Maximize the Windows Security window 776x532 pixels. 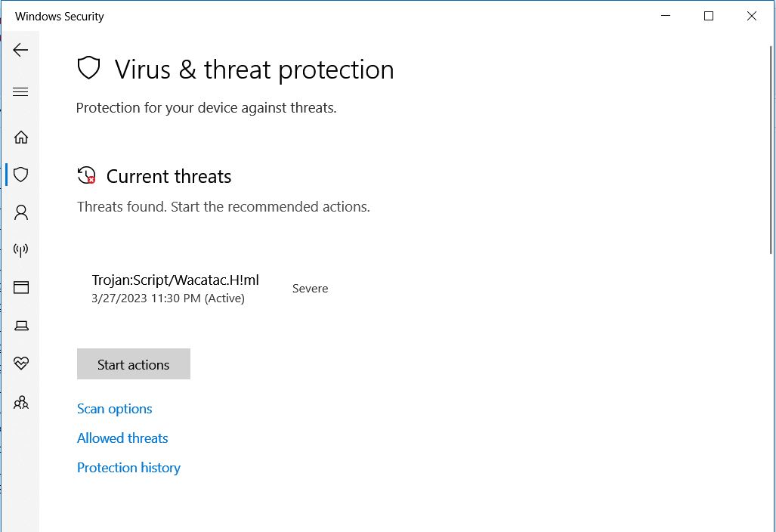pyautogui.click(x=709, y=16)
